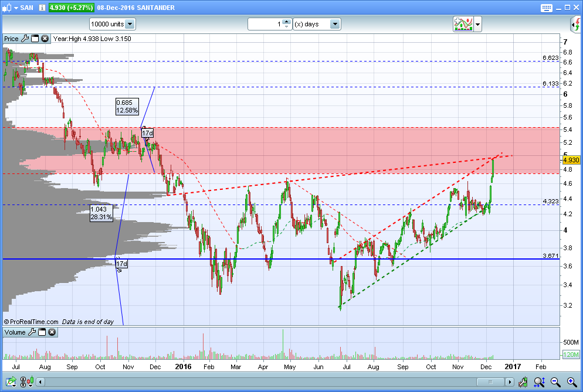Click the 4.930 current price tag on axis

(571, 160)
